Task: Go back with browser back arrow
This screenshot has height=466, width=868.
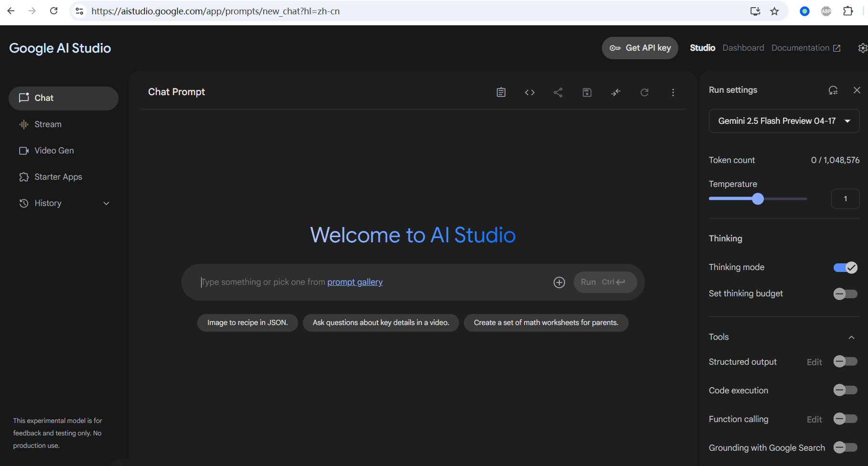Action: [x=11, y=11]
